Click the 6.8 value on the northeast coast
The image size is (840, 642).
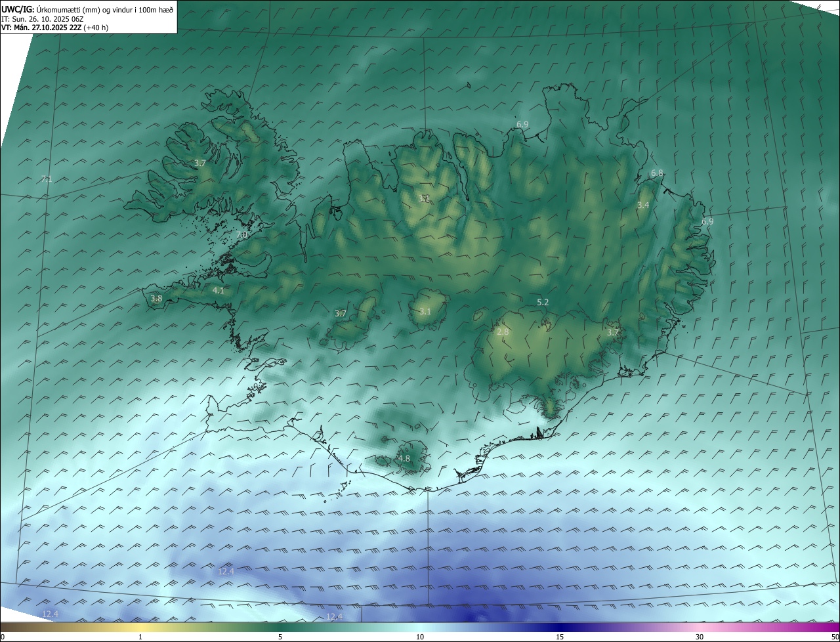[657, 173]
